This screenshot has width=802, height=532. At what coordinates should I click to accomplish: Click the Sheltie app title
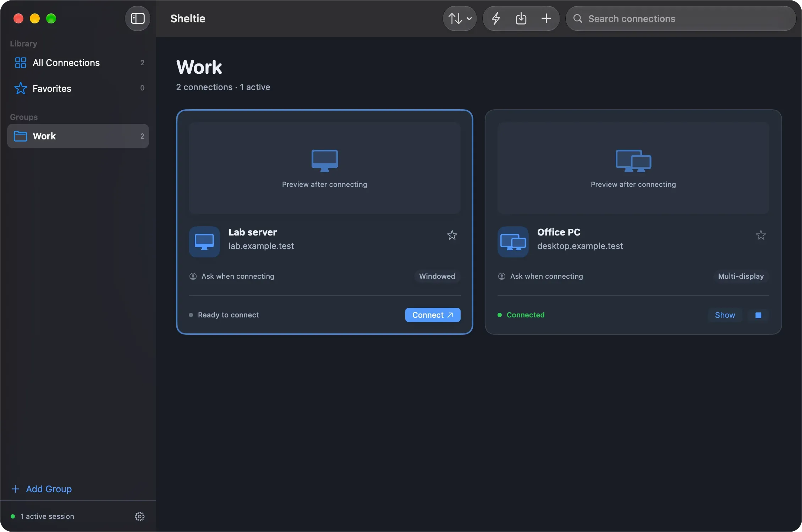click(x=188, y=18)
